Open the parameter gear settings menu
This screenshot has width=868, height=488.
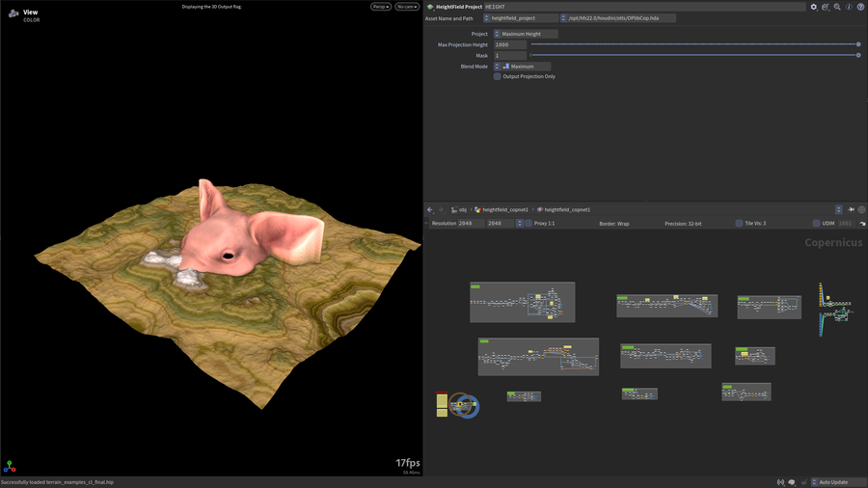click(814, 7)
